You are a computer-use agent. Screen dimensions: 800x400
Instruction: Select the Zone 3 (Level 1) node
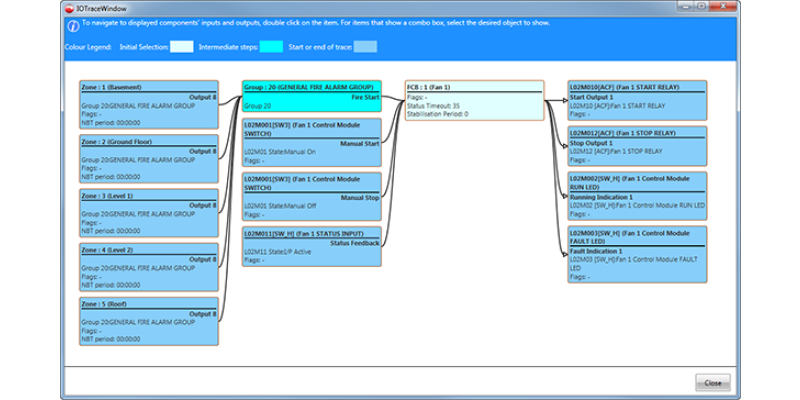pos(148,212)
